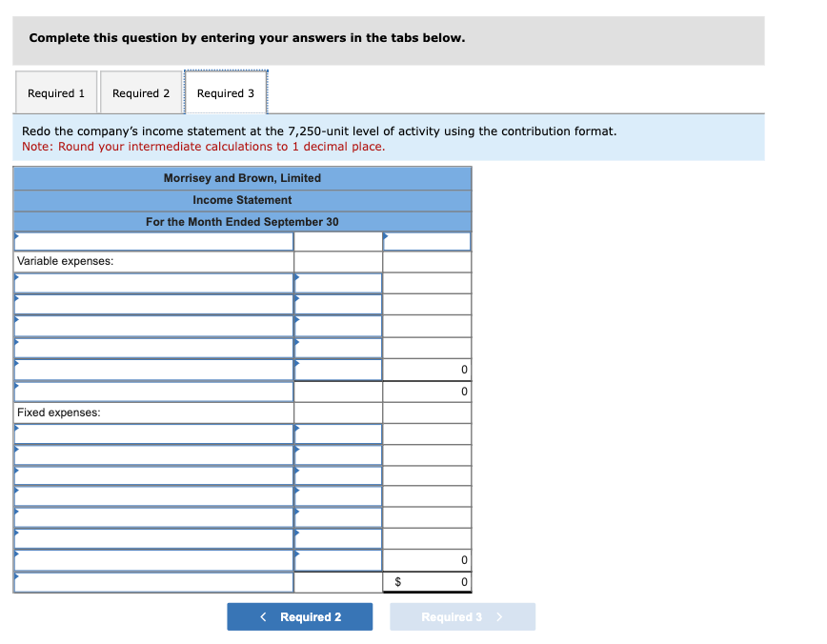This screenshot has height=644, width=827.
Task: Click the 'Morrisey and Brown, Limited' header
Action: point(242,178)
